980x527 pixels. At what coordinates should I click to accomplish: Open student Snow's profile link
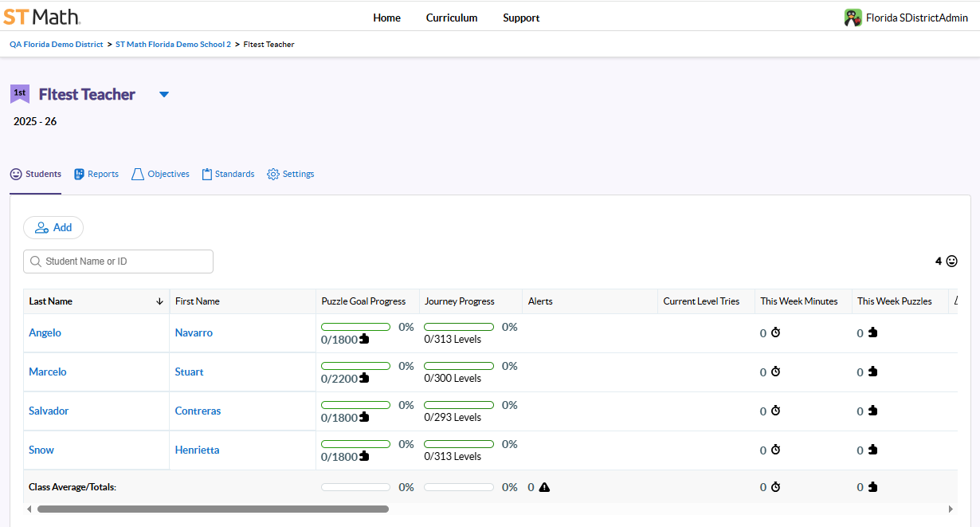[x=41, y=450]
